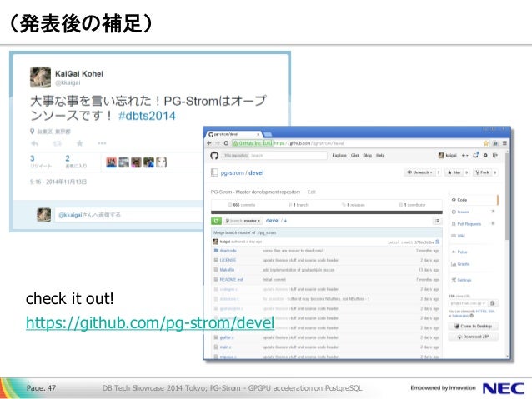
Task: Star the pg-strom/devel repository
Action: point(454,172)
